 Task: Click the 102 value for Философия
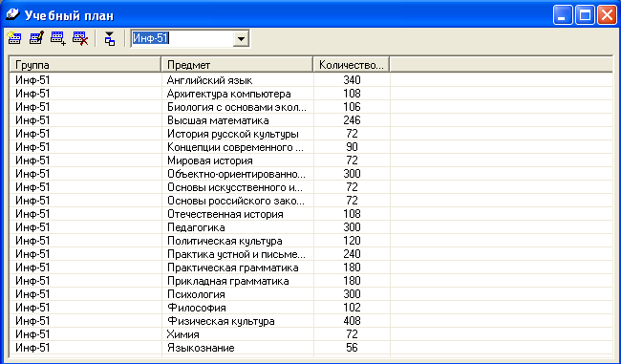(353, 308)
